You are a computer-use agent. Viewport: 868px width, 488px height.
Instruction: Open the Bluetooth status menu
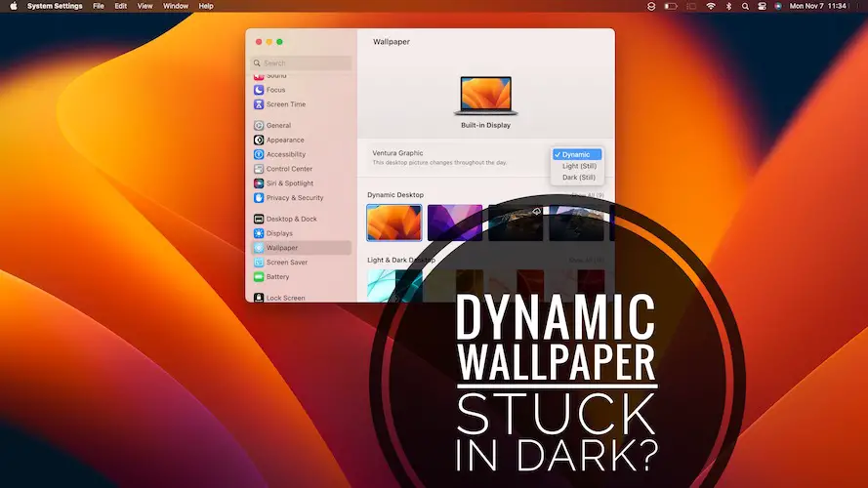(728, 6)
